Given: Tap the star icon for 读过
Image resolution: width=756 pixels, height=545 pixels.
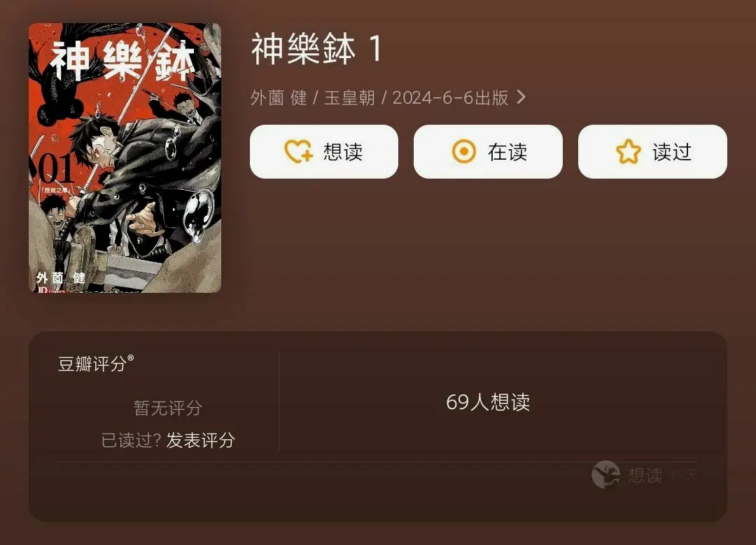Looking at the screenshot, I should 628,151.
